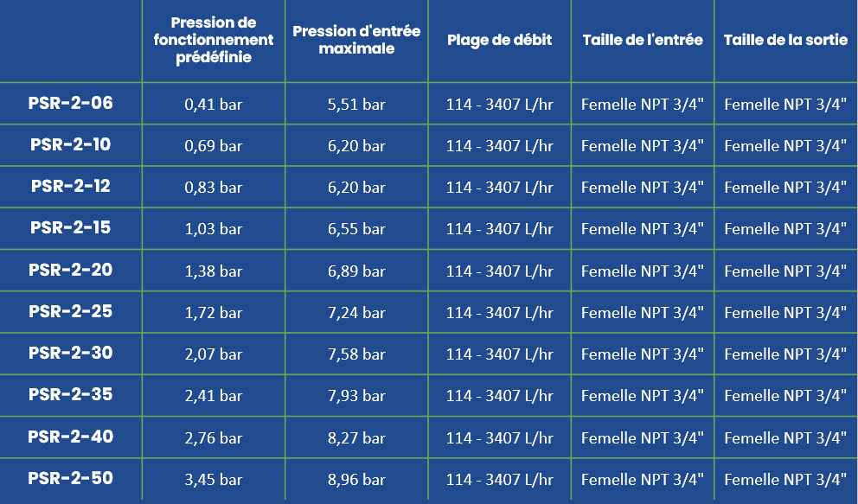
Task: Select the Plage de débit header
Action: tap(500, 40)
